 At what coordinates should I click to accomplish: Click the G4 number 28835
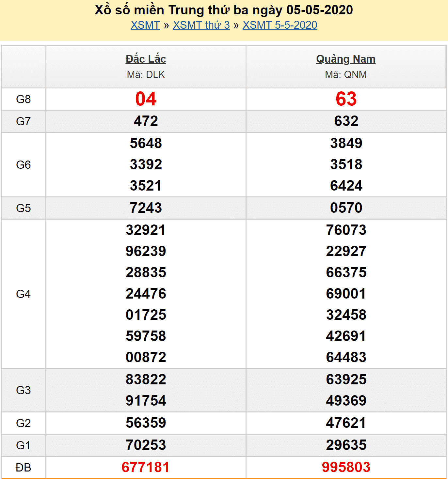coord(146,272)
